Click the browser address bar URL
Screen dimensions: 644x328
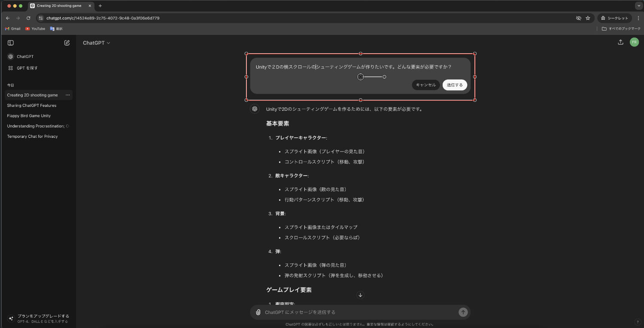click(103, 18)
